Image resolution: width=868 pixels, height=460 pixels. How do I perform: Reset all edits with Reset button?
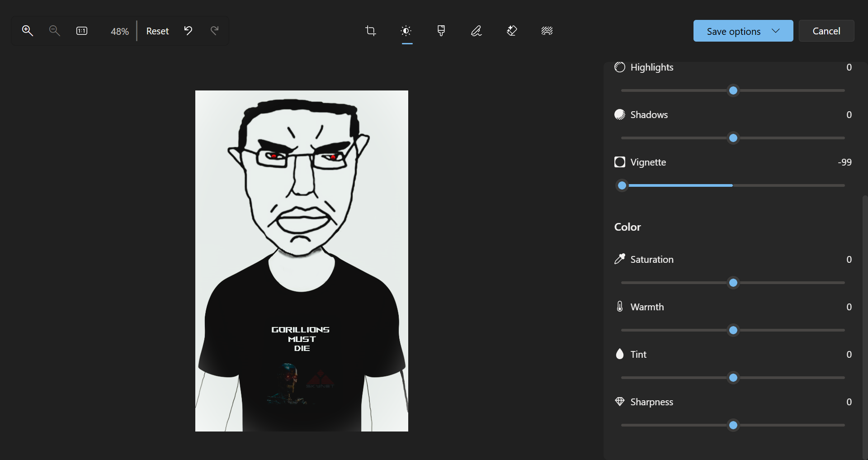[x=157, y=31]
